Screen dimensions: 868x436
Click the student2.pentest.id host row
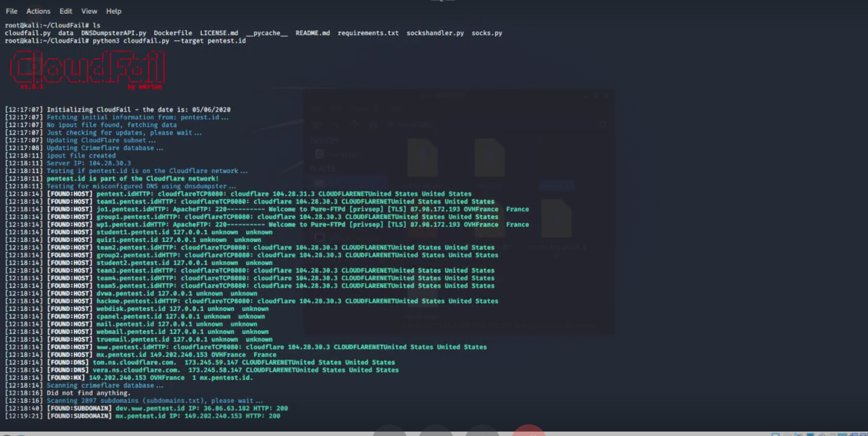tap(139, 263)
